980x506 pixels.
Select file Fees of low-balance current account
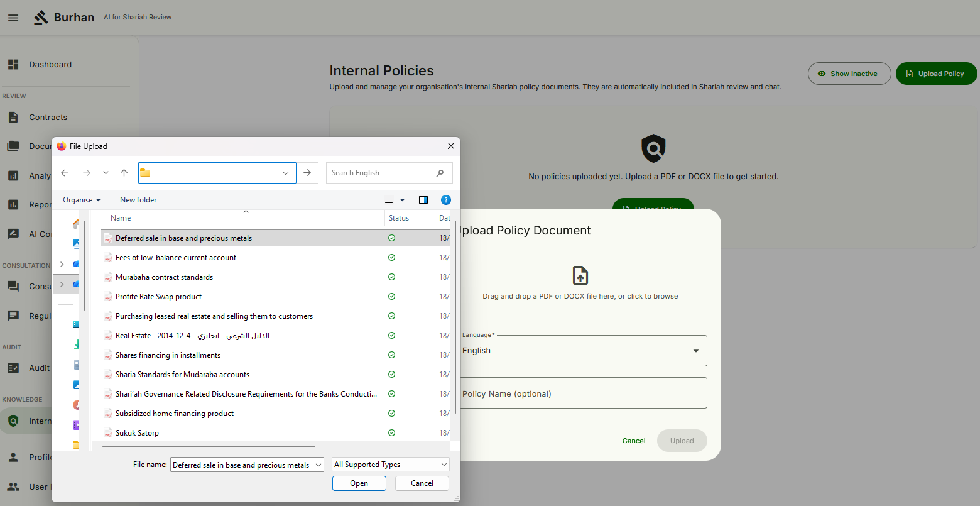(275, 258)
